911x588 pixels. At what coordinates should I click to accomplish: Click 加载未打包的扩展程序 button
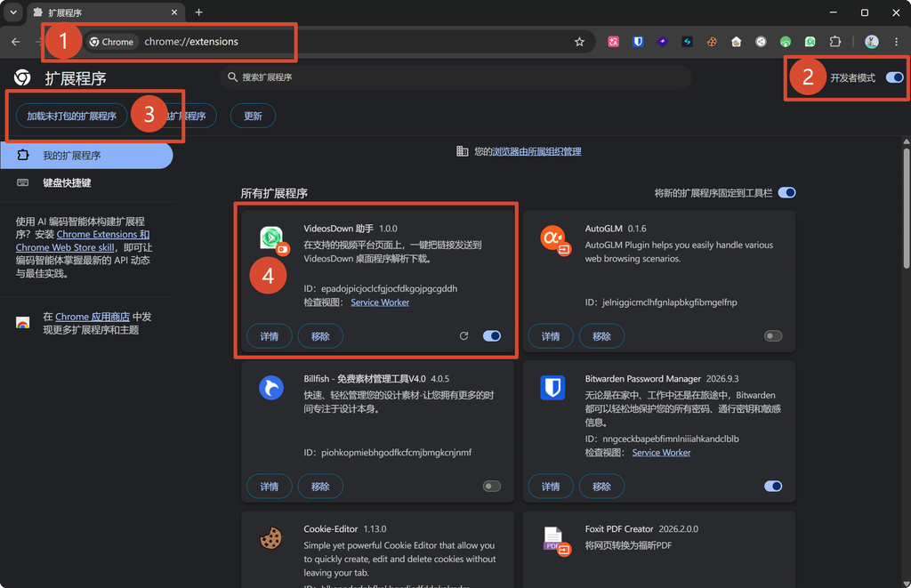coord(71,117)
